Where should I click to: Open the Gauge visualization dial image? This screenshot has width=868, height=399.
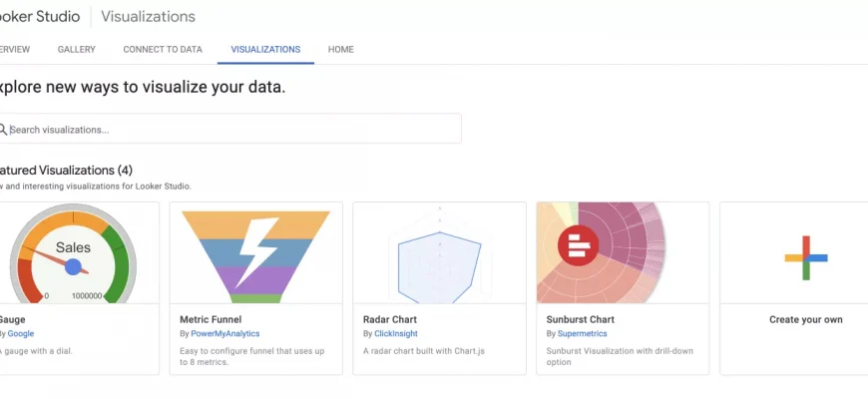[72, 253]
